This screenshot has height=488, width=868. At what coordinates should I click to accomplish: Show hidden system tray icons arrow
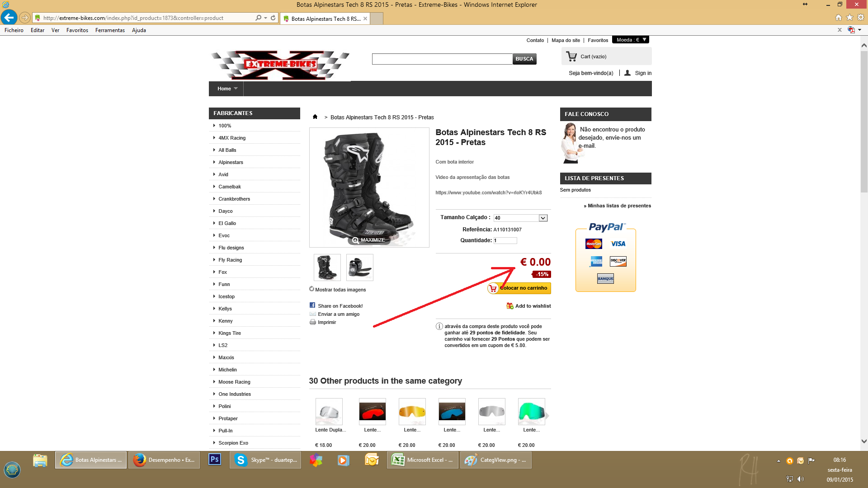(778, 461)
